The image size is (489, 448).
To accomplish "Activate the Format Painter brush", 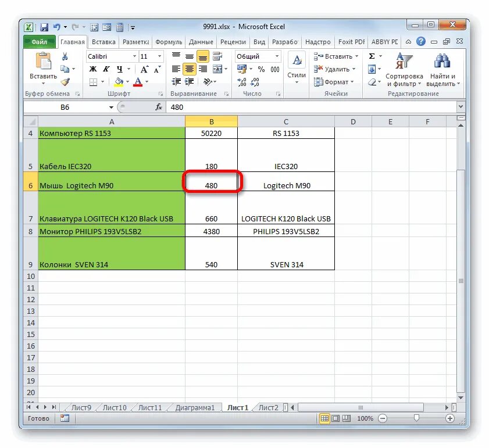I will pos(65,82).
